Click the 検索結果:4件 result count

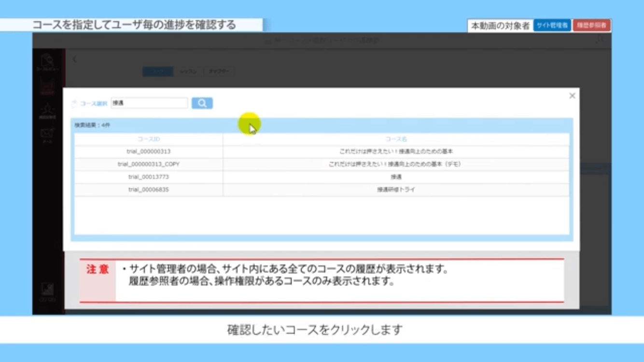coord(92,125)
